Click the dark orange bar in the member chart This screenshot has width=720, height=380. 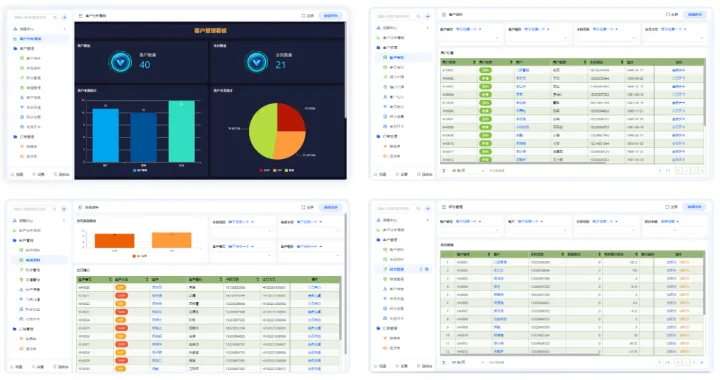[114, 240]
